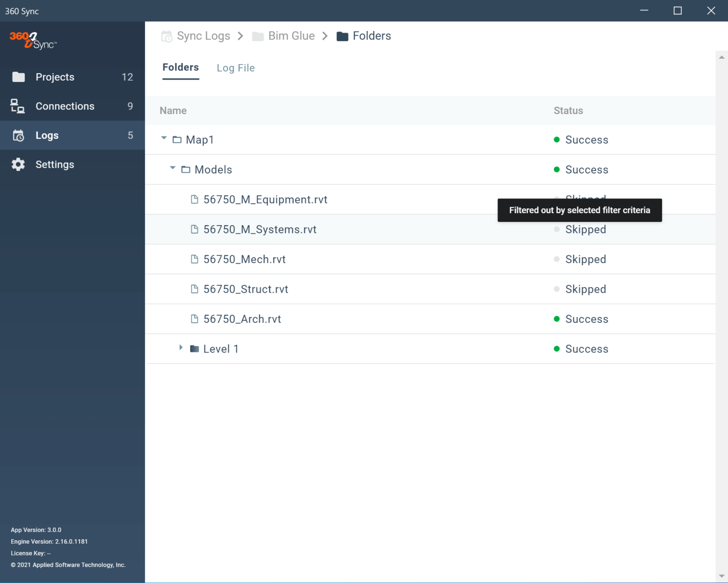728x583 pixels.
Task: Click the scroll down arrow of scrollbar
Action: (x=721, y=576)
